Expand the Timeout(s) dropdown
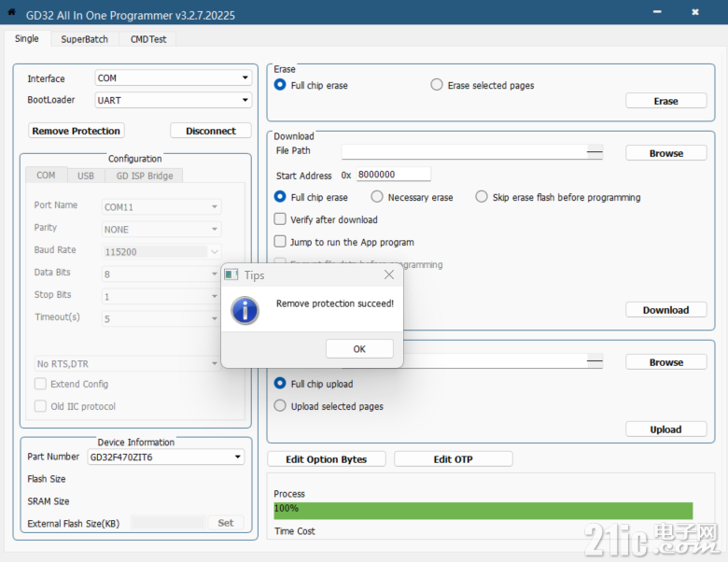Screen dimensions: 728x563 161,318
